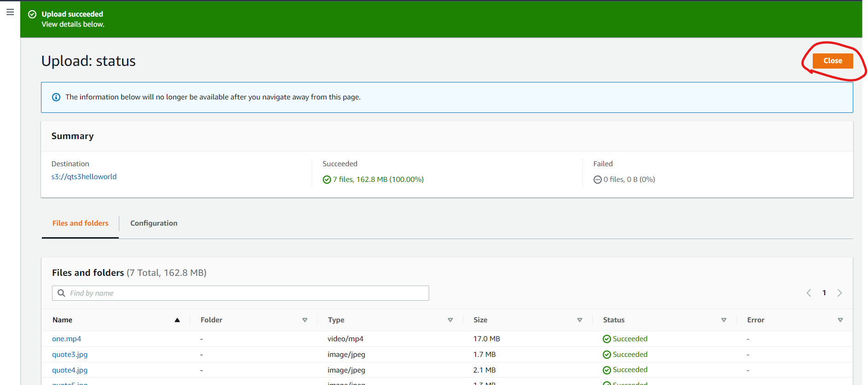Go to previous page of files
This screenshot has height=385, width=868.
pyautogui.click(x=809, y=293)
